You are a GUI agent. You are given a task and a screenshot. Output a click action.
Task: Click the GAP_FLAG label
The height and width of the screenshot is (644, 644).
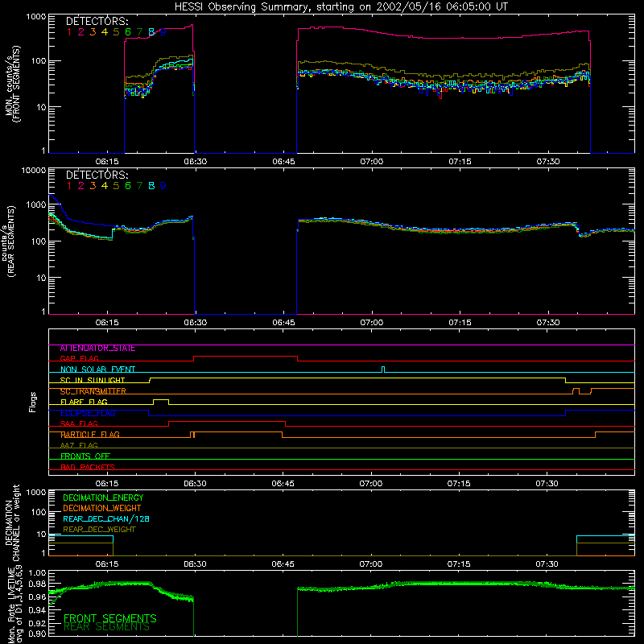[79, 358]
